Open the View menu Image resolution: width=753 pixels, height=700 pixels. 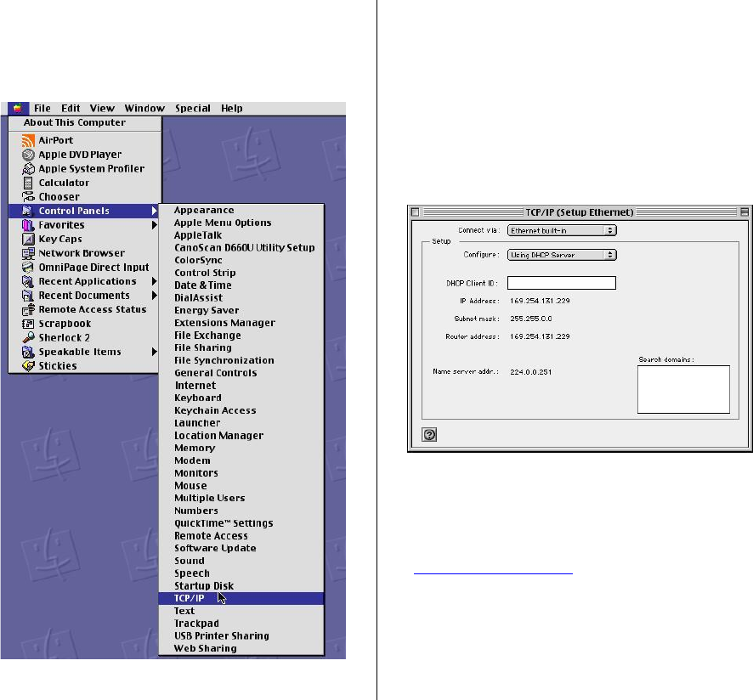point(102,108)
